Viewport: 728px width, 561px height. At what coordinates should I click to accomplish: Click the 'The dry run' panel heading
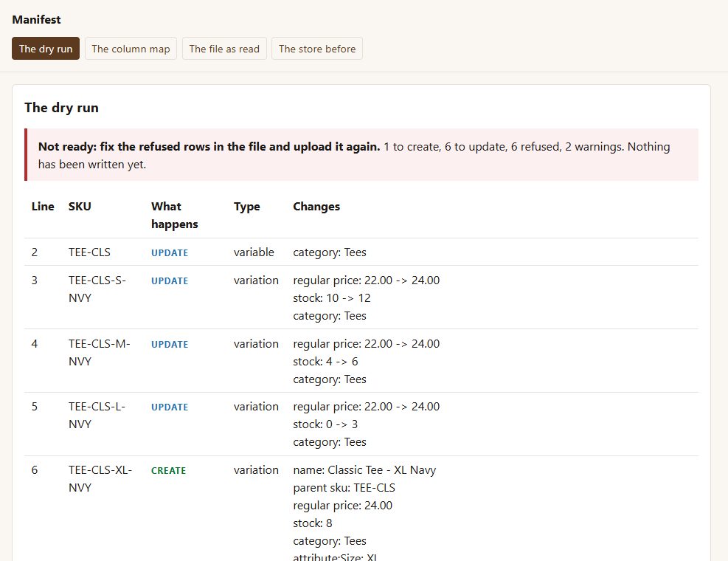tap(61, 107)
